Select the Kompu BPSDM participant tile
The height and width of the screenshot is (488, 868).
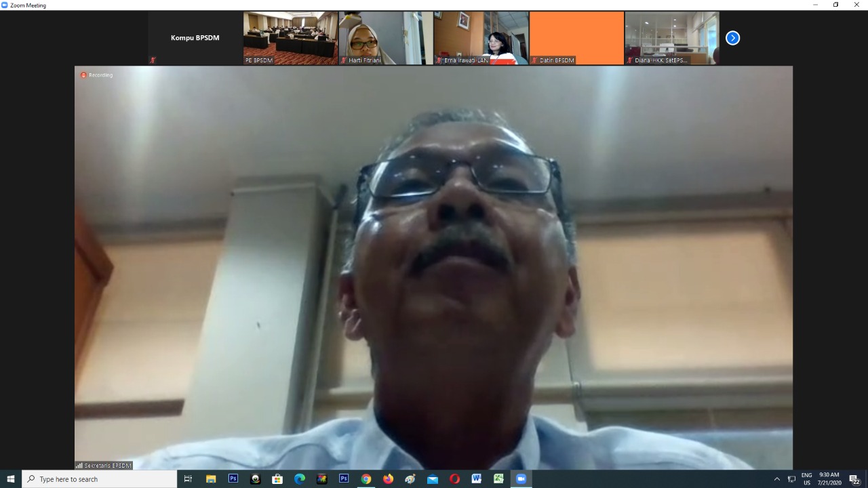point(195,38)
